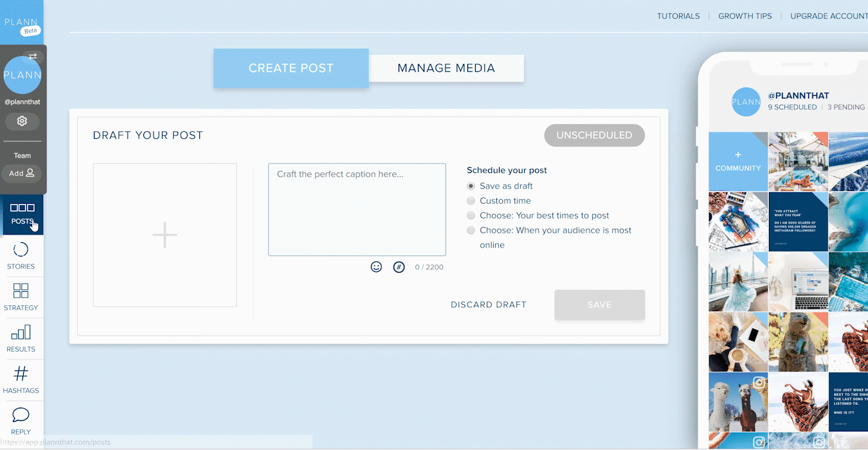Click the Draft Your Post heading
Viewport: 868px width, 450px height.
148,135
